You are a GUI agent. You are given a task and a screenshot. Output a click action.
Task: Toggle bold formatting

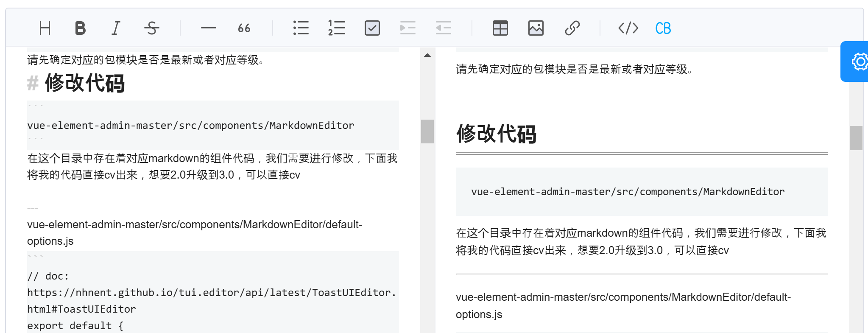(80, 28)
